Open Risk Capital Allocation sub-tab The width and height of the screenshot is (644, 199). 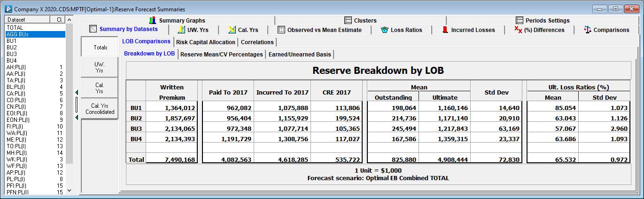pos(206,42)
